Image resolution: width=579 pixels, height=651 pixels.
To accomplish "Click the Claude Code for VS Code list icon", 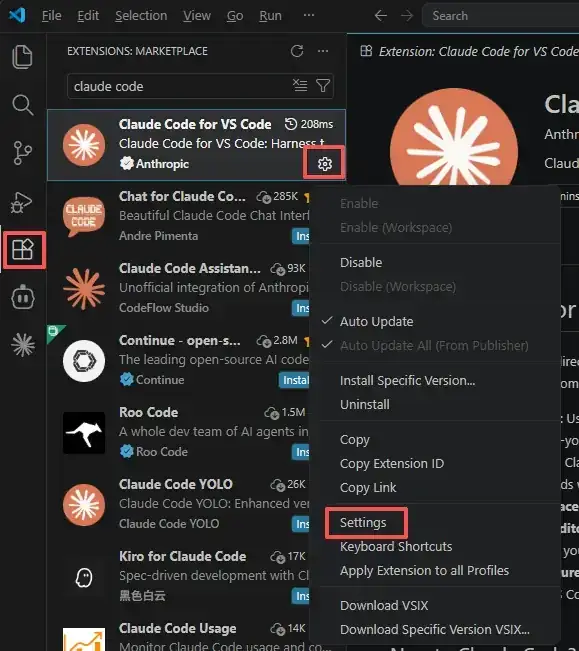I will (x=84, y=145).
